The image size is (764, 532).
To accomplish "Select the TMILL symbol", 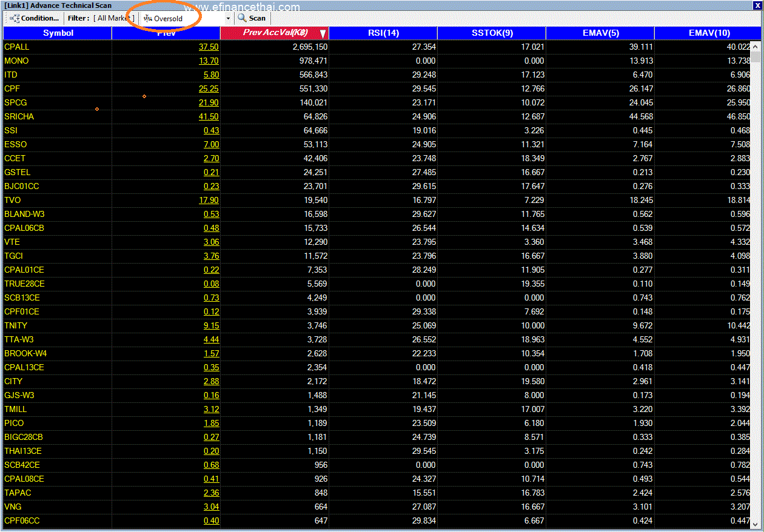I will (x=16, y=409).
